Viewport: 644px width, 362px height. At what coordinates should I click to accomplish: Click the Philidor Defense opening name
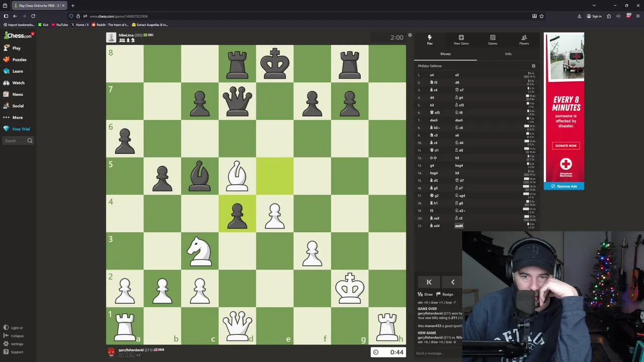pos(430,66)
